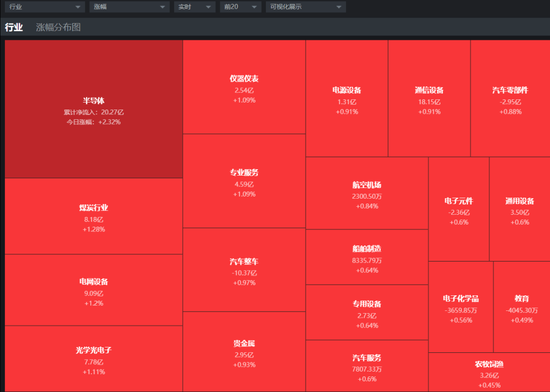Image resolution: width=550 pixels, height=392 pixels.
Task: Select the 教育 sector tile
Action: coord(522,308)
